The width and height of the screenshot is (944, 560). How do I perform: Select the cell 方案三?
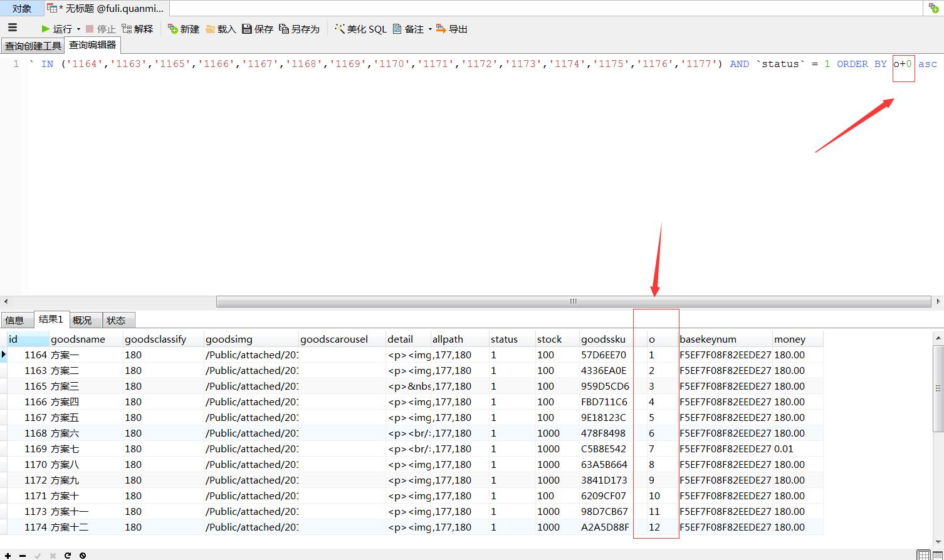click(86, 386)
